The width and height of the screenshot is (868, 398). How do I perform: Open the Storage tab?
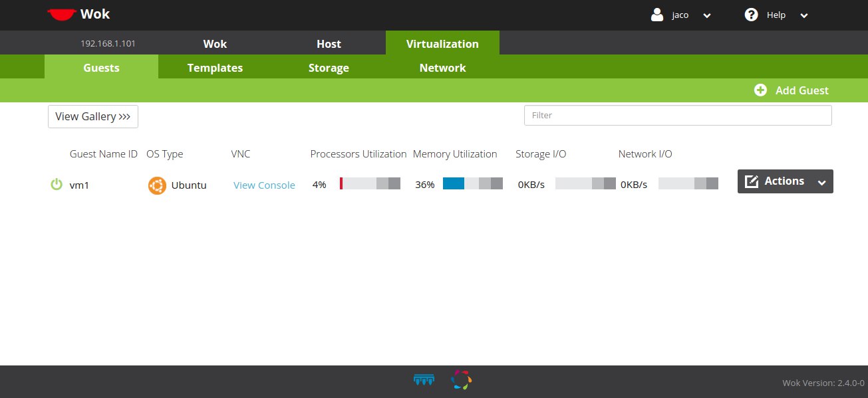(329, 68)
